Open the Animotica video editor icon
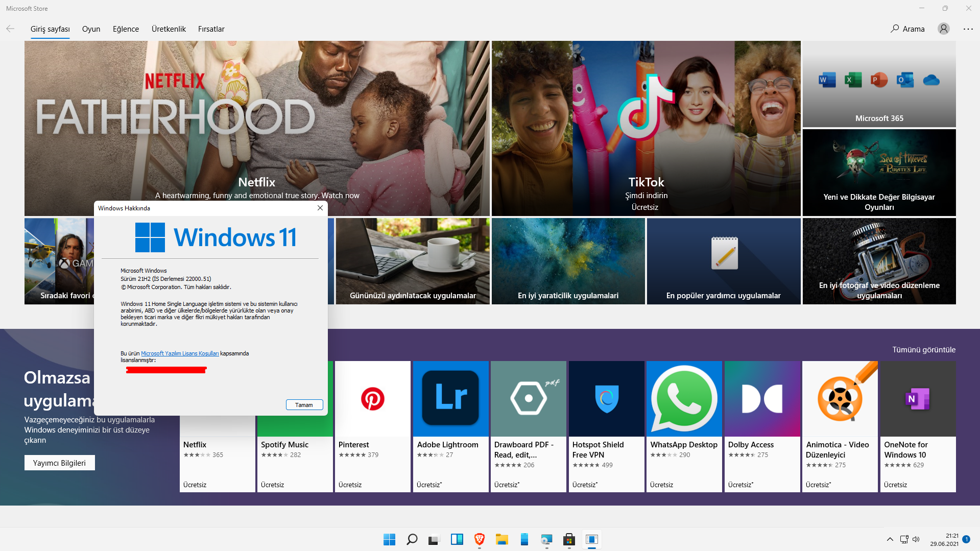Viewport: 980px width, 551px height. click(840, 399)
